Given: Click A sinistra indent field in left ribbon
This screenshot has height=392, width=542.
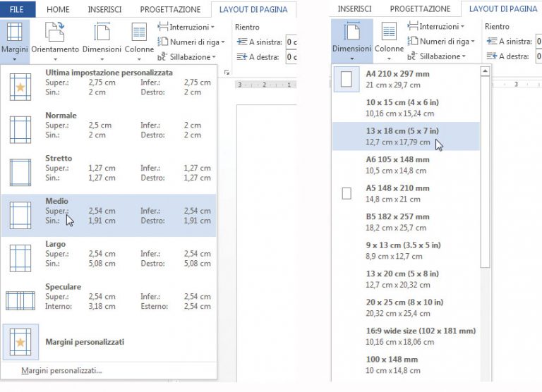Looking at the screenshot, I should [x=291, y=42].
